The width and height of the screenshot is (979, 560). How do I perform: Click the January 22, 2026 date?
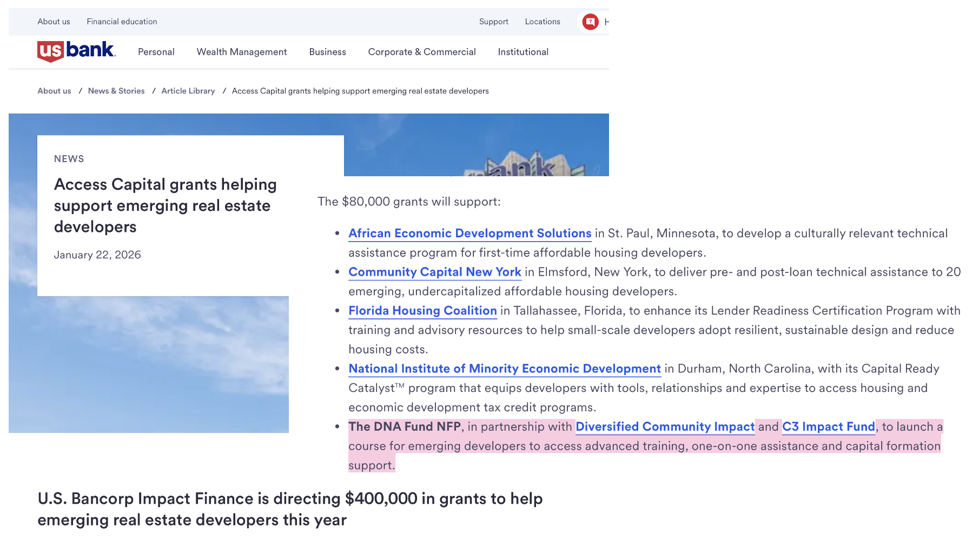pyautogui.click(x=97, y=255)
